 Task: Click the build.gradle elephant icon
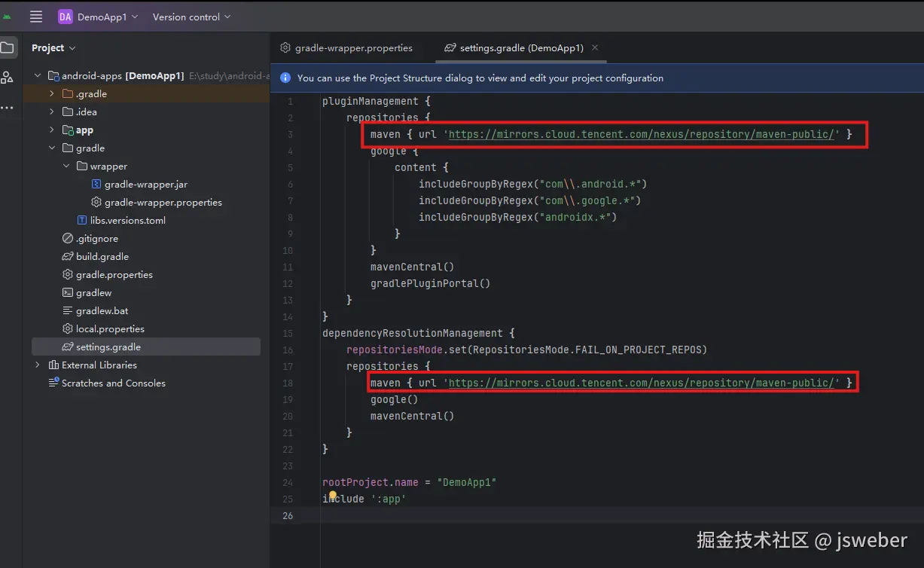click(x=68, y=256)
